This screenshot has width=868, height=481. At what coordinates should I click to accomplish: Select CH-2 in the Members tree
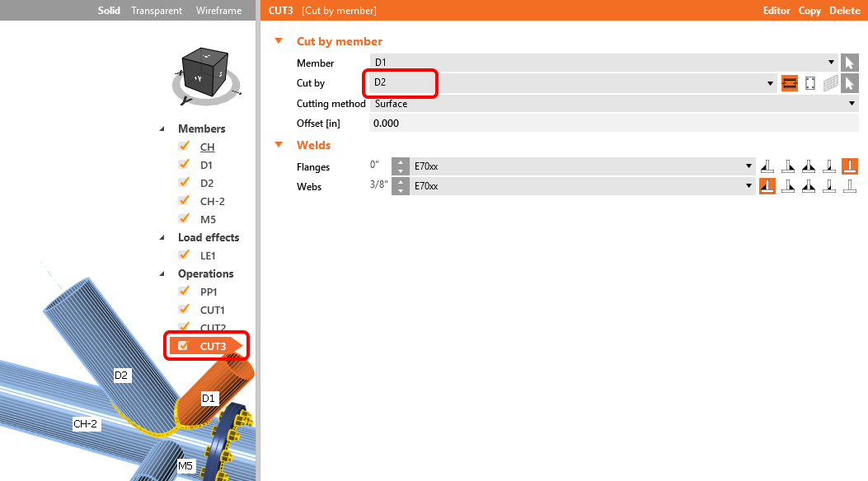(x=212, y=202)
